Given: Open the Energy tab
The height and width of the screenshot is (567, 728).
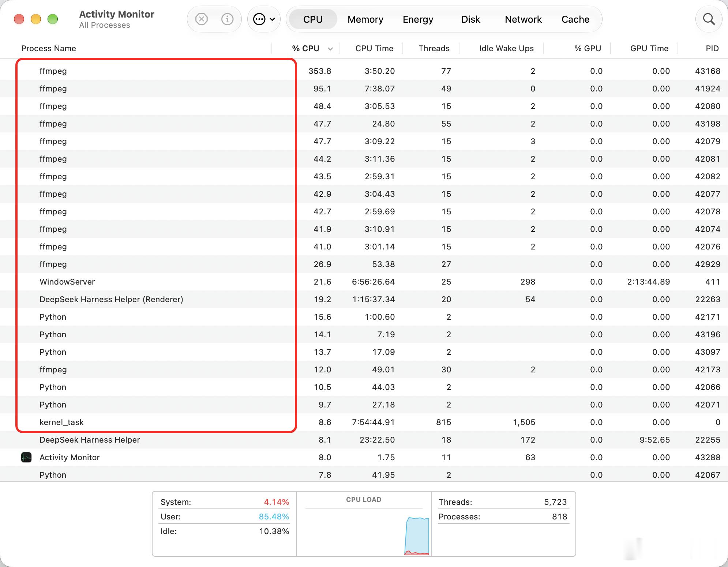Looking at the screenshot, I should pos(418,19).
